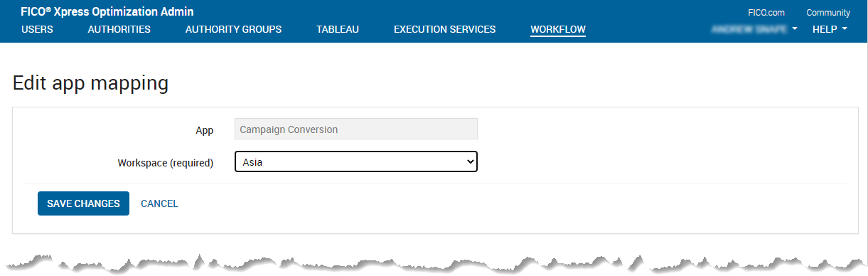Click the Edit app mapping heading
Image resolution: width=868 pixels, height=276 pixels.
click(90, 83)
